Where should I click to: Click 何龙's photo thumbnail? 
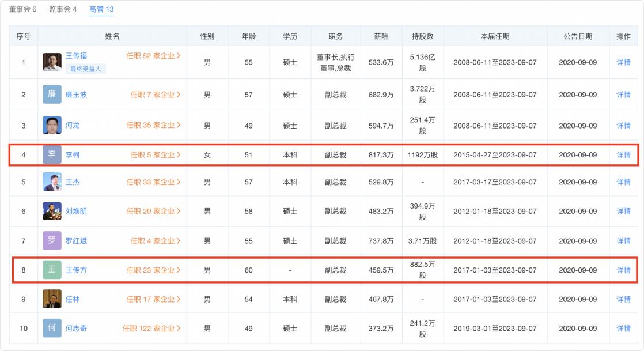click(52, 125)
